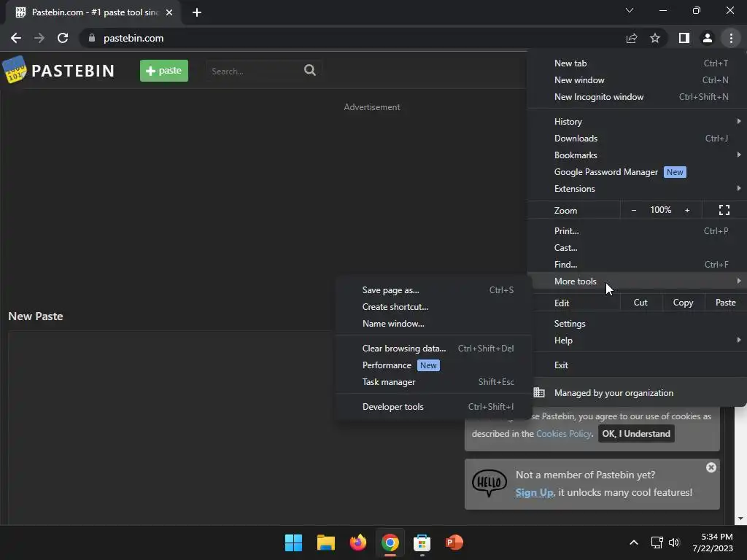Screen dimensions: 747x560
Task: Reload the Pastebin page
Action: click(x=63, y=38)
